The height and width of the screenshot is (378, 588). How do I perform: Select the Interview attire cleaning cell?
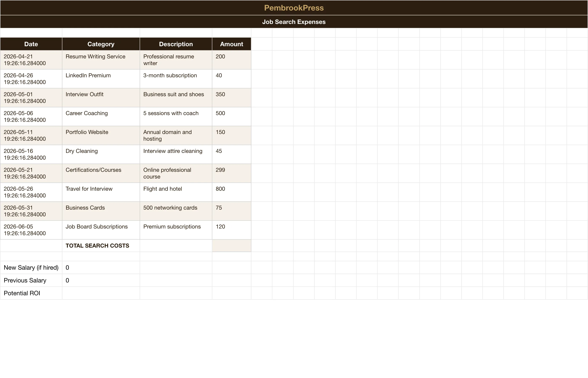(176, 154)
